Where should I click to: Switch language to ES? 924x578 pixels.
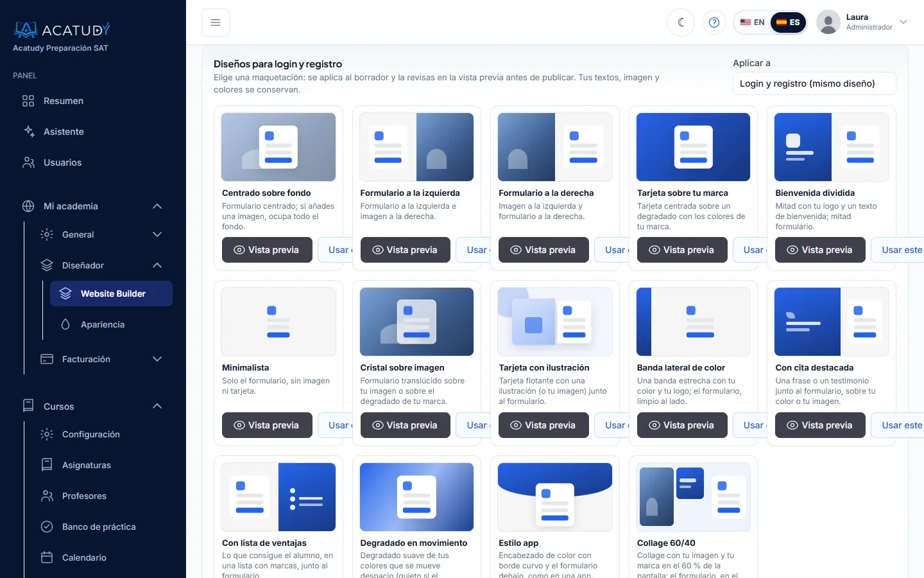pyautogui.click(x=788, y=22)
